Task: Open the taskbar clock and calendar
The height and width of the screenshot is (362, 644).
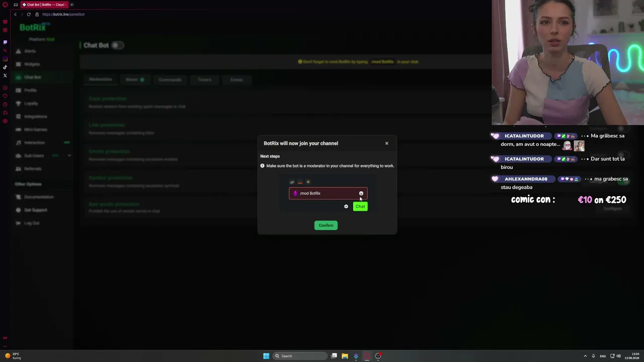Action: [x=632, y=356]
